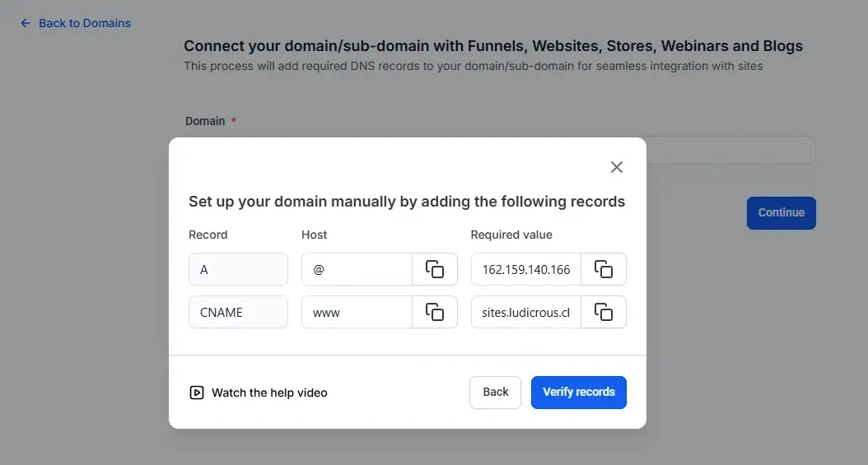This screenshot has height=465, width=868.
Task: Select the CNAME record type field
Action: tap(238, 312)
